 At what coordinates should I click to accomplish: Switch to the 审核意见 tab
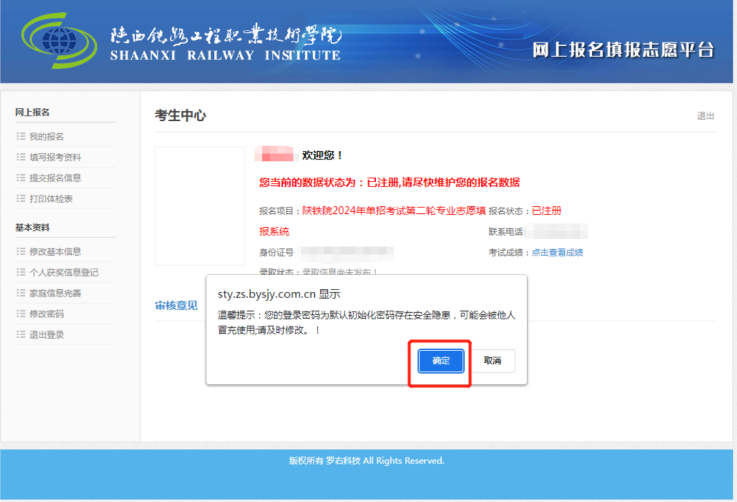(176, 304)
